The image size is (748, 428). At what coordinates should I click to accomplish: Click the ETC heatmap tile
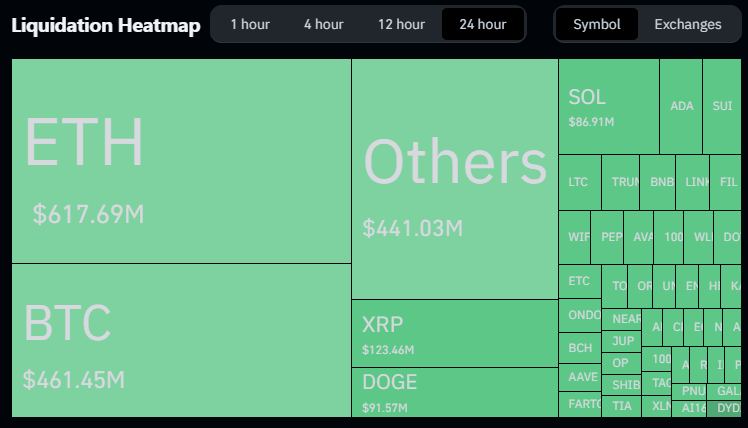coord(579,282)
